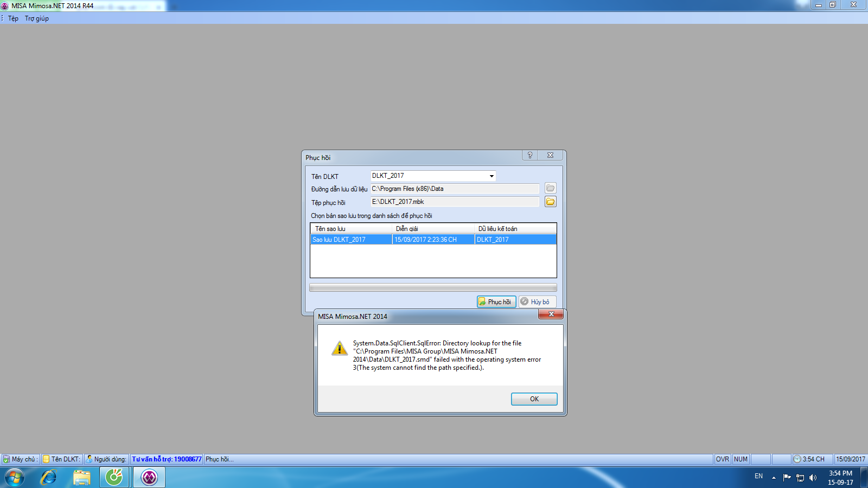868x488 pixels.
Task: Browse folder icon for Đường dẫn lưu dữ liệu
Action: 550,188
